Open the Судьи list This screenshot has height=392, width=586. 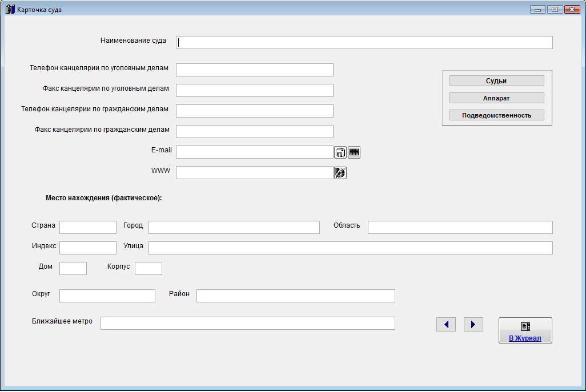tap(496, 81)
